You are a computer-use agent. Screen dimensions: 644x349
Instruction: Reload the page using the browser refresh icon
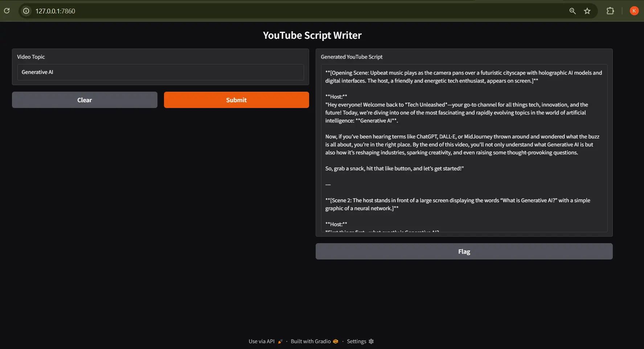click(7, 11)
